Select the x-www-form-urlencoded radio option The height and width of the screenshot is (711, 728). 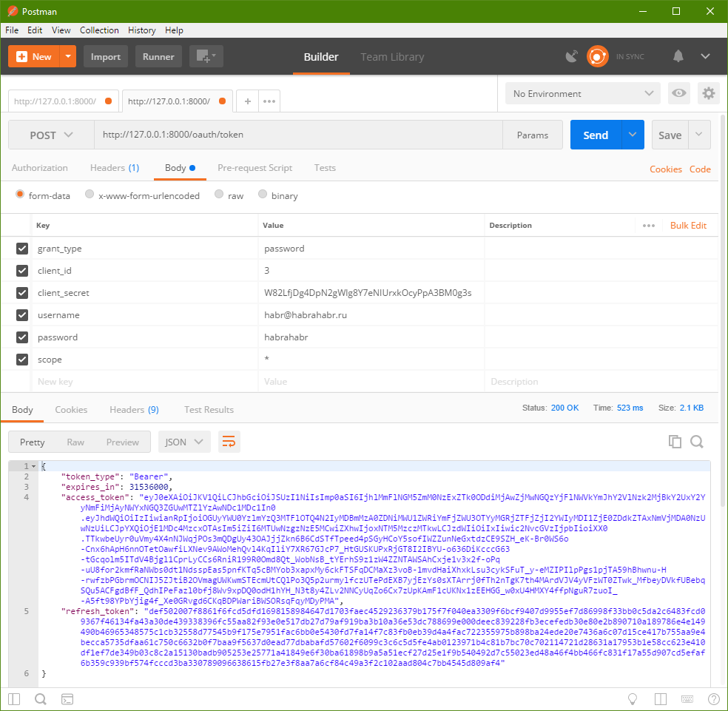pos(90,194)
